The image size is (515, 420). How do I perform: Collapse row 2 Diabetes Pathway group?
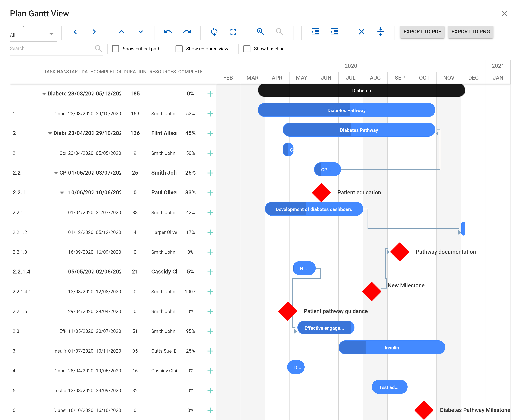click(50, 134)
